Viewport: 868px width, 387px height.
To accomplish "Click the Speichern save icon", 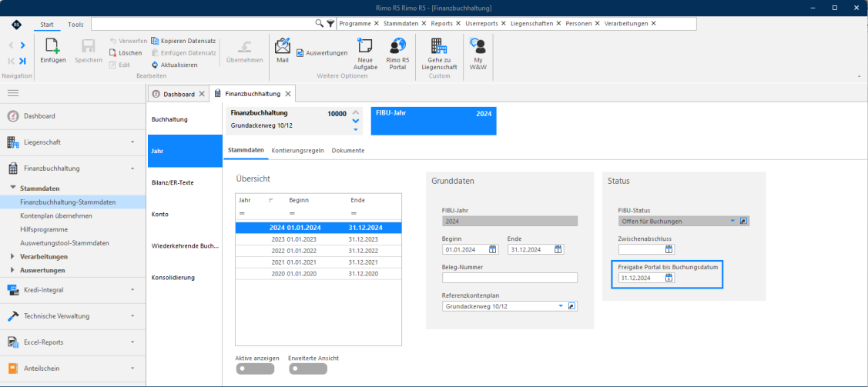I will [x=89, y=45].
